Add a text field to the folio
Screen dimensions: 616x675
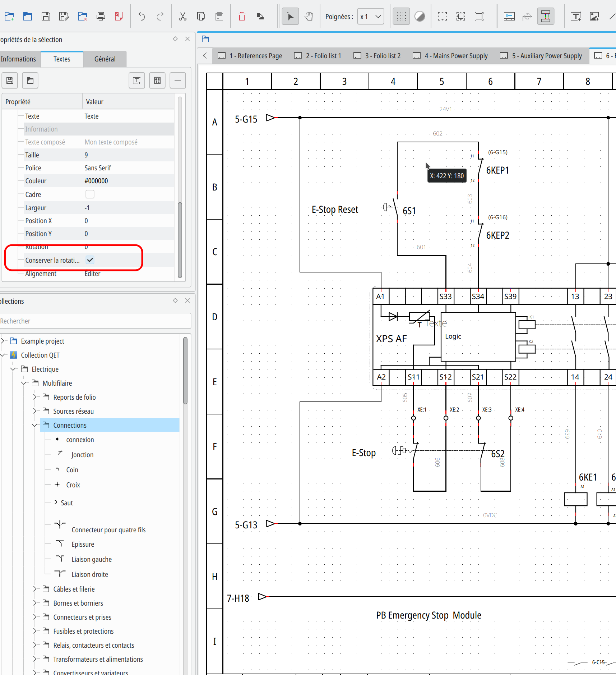[x=576, y=16]
